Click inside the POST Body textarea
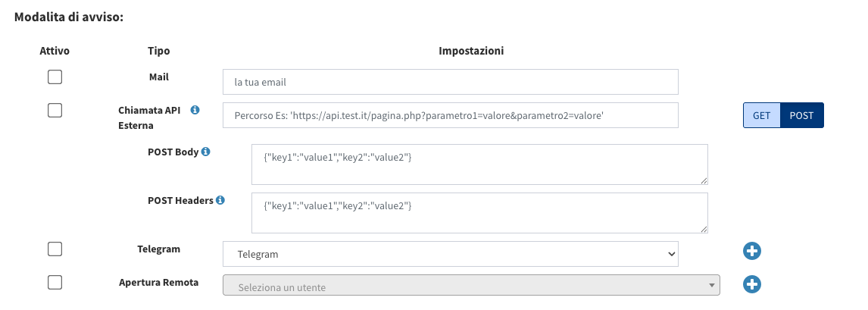868x310 pixels. tap(480, 164)
